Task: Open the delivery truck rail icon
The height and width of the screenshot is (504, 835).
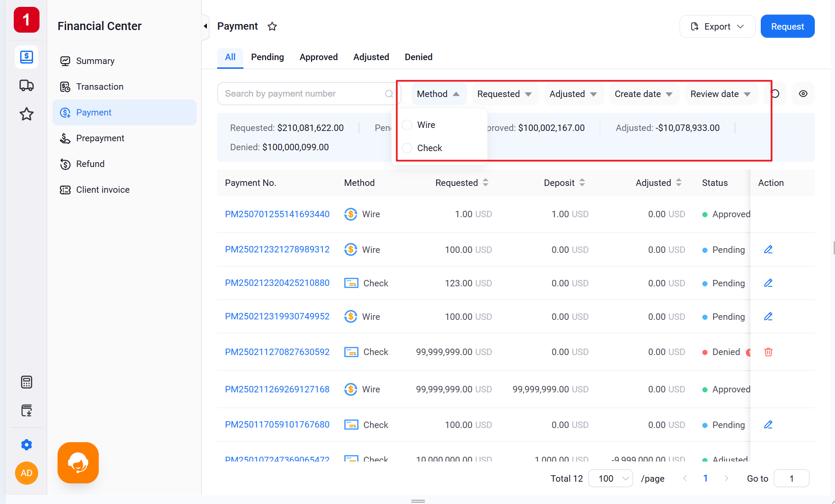Action: [27, 85]
